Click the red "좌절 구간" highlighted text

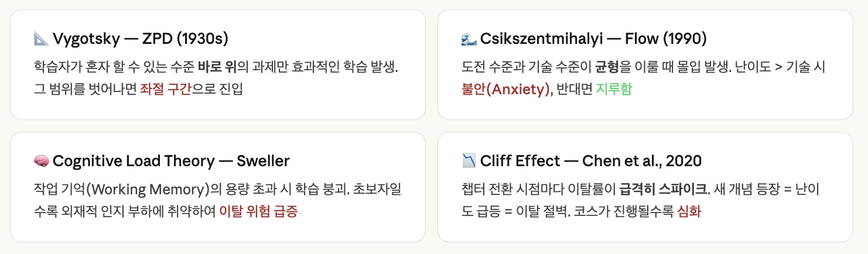[166, 90]
